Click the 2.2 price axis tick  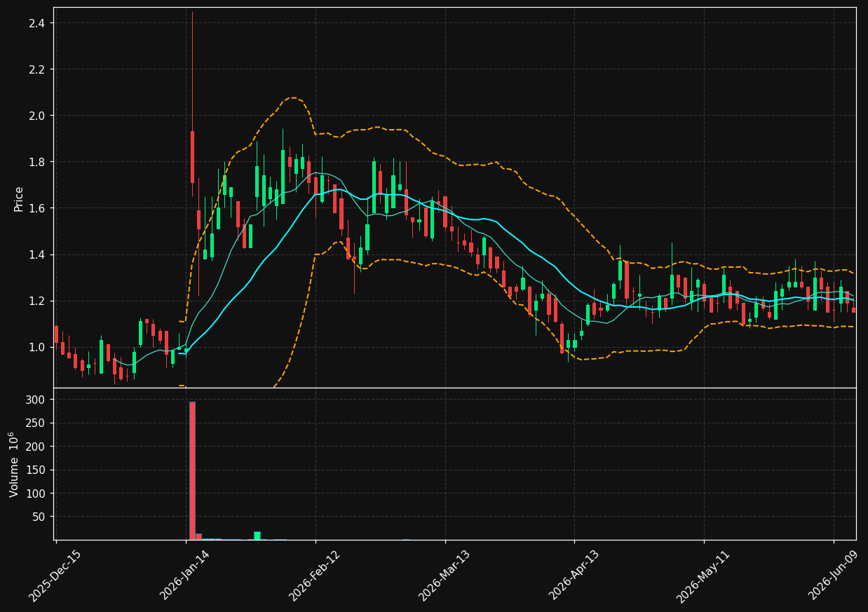pyautogui.click(x=36, y=69)
